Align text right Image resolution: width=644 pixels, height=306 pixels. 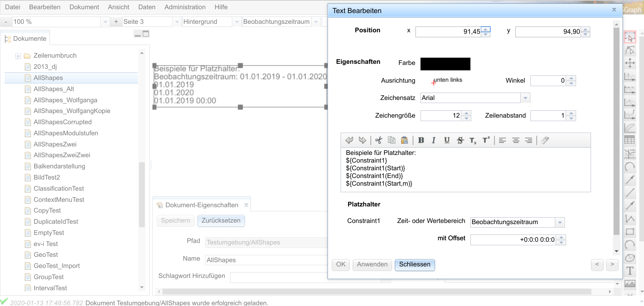click(529, 140)
